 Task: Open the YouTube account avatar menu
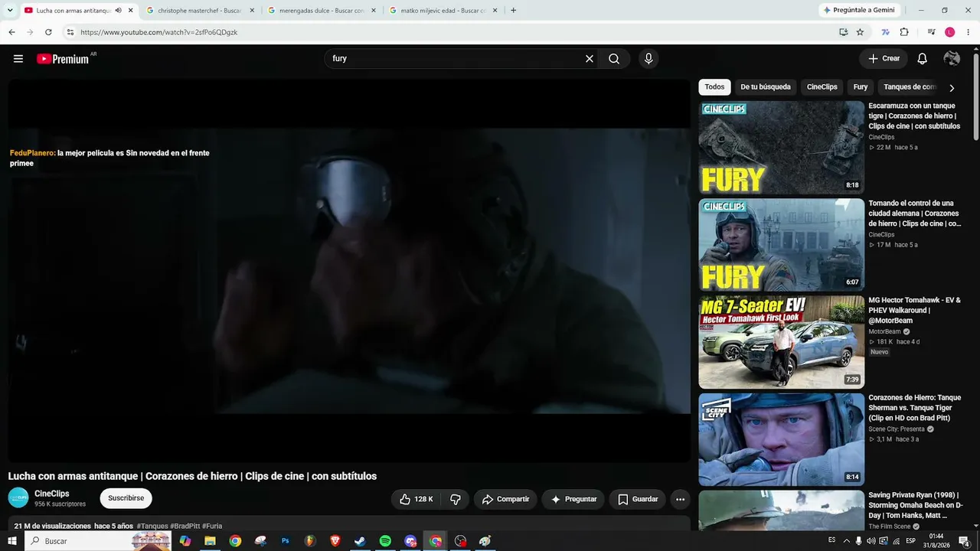pyautogui.click(x=952, y=59)
